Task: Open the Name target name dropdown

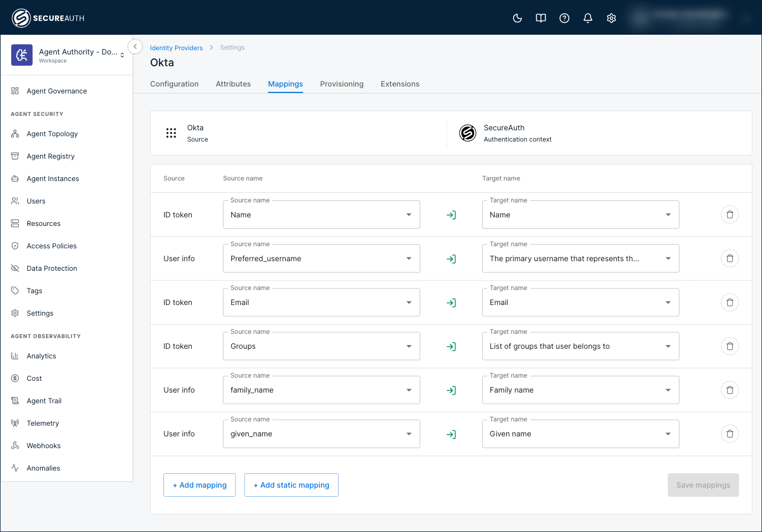Action: (x=580, y=215)
